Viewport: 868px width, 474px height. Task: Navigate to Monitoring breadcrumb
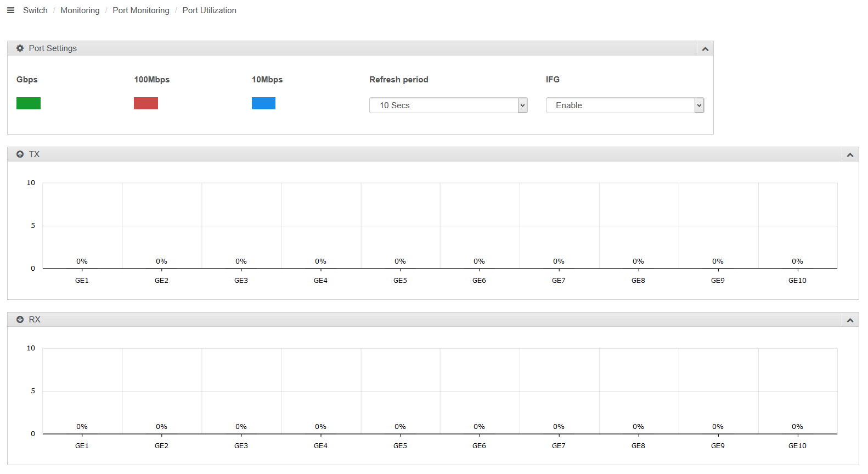click(80, 10)
